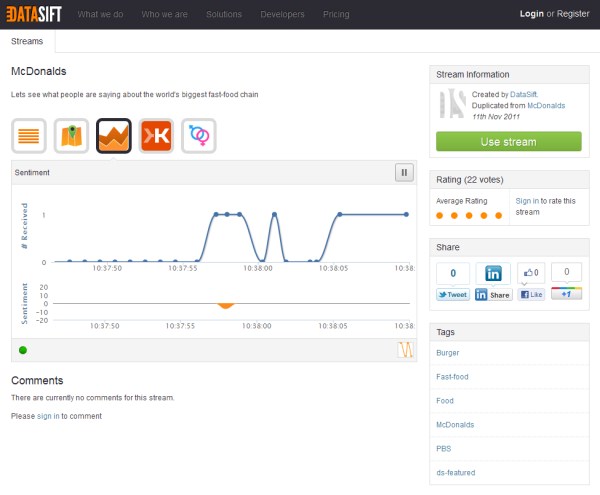Click the fifth rating dot
Viewport: 600px width, 495px height.
click(x=499, y=215)
